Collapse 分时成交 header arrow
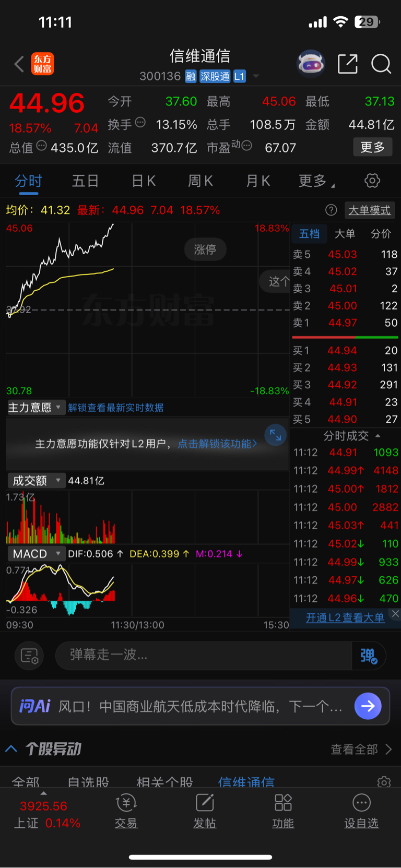This screenshot has width=401, height=868. click(x=378, y=436)
